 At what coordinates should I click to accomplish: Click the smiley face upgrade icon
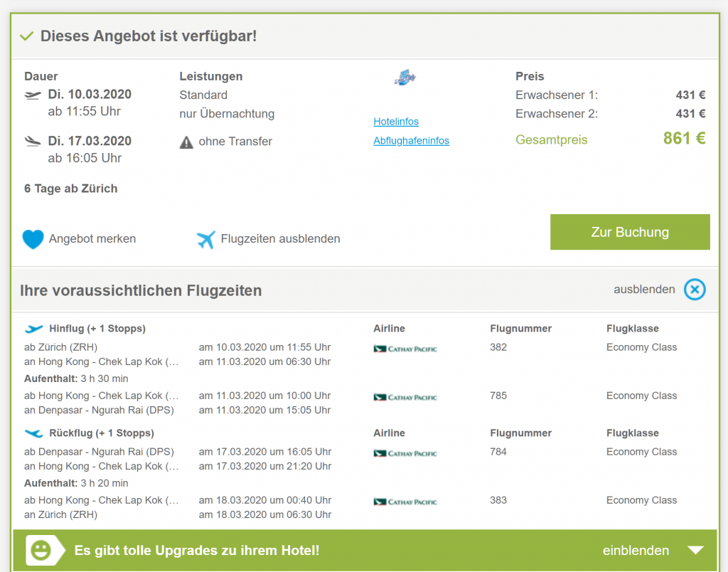click(41, 550)
